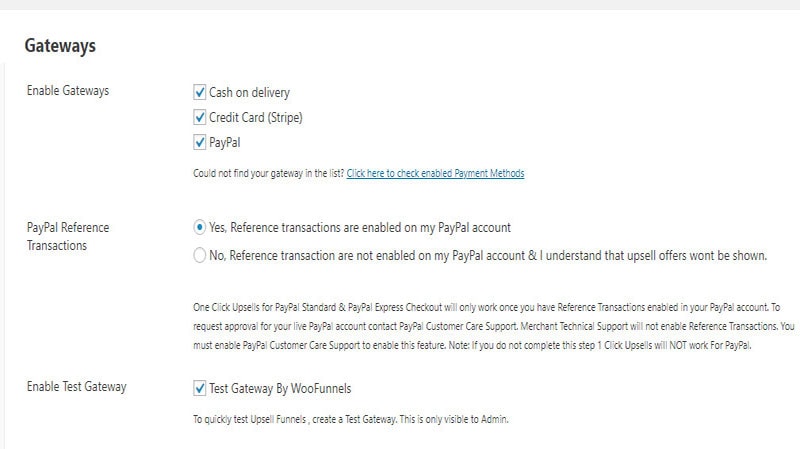Select the Yes reference transactions radio button
This screenshot has width=800, height=449.
200,227
